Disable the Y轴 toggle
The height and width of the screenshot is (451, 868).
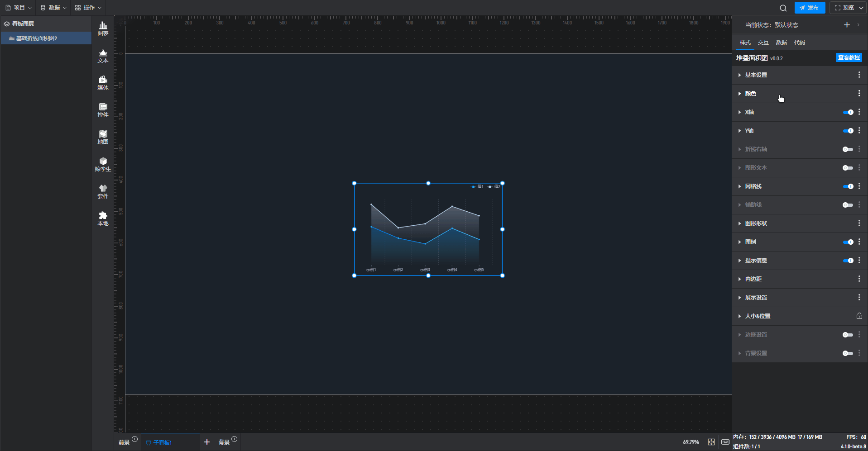point(848,131)
